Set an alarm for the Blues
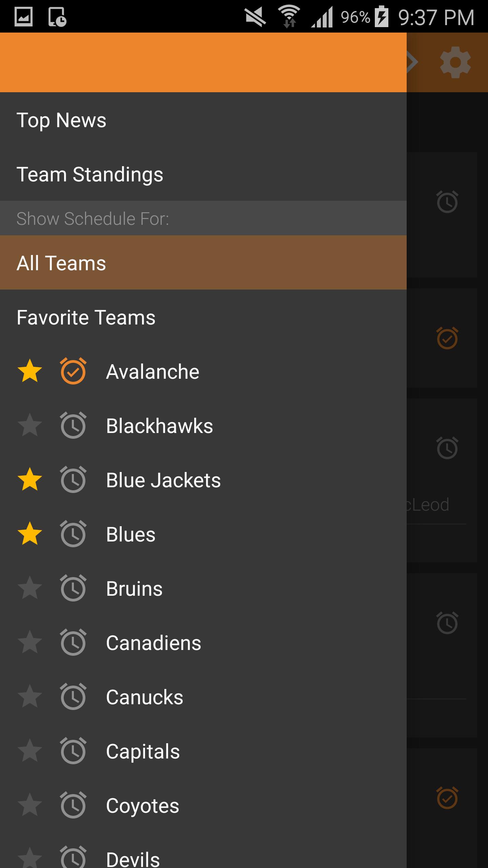This screenshot has width=488, height=868. [x=73, y=534]
